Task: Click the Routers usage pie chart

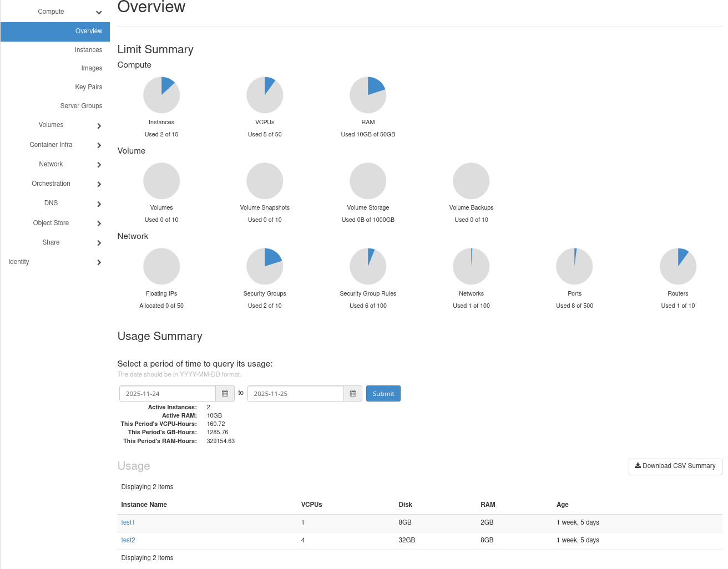Action: 678,266
